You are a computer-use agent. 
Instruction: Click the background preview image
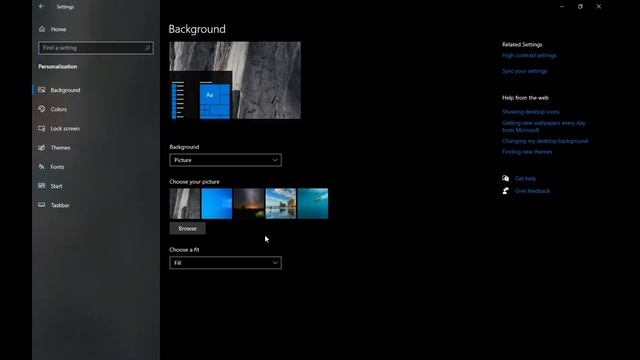click(x=235, y=80)
